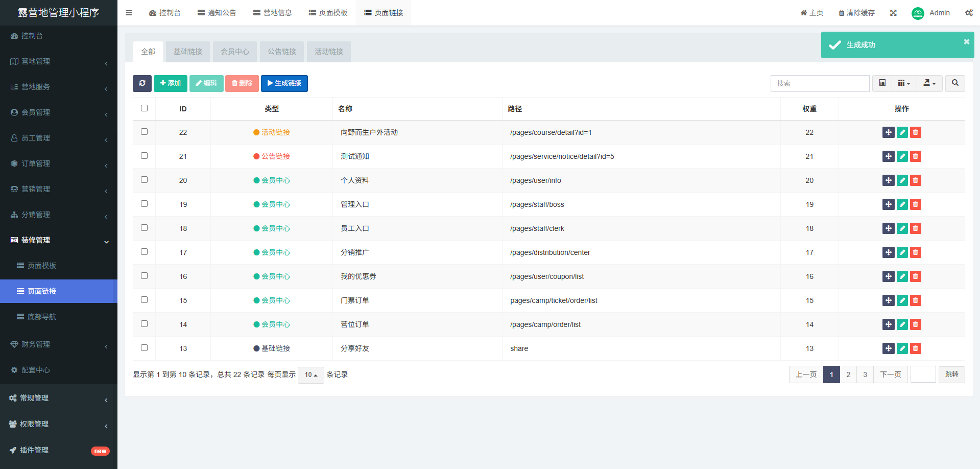Check the checkbox for row ID 16
This screenshot has width=980, height=469.
click(x=144, y=275)
